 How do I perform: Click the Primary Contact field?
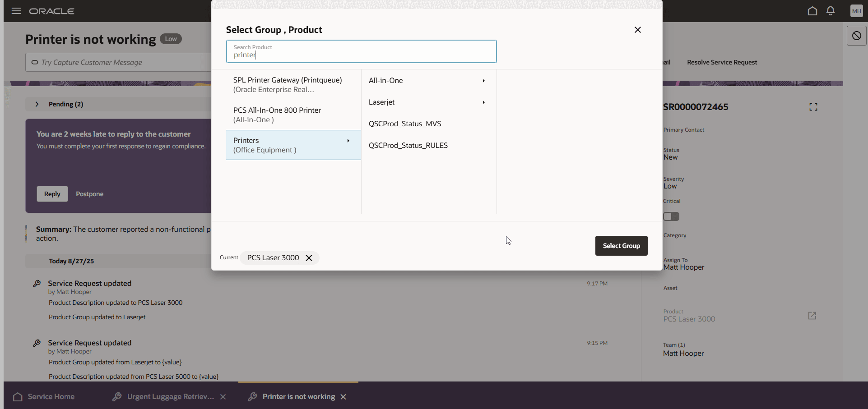pos(684,130)
